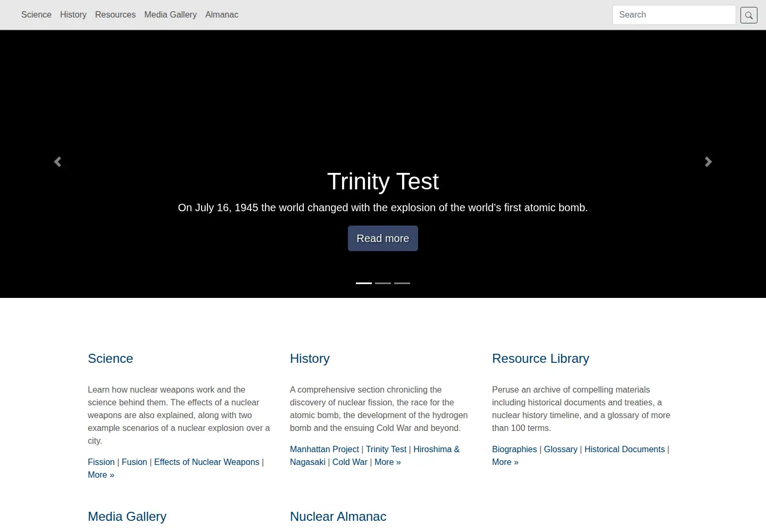766x532 pixels.
Task: Open the Cold War link
Action: coord(350,462)
